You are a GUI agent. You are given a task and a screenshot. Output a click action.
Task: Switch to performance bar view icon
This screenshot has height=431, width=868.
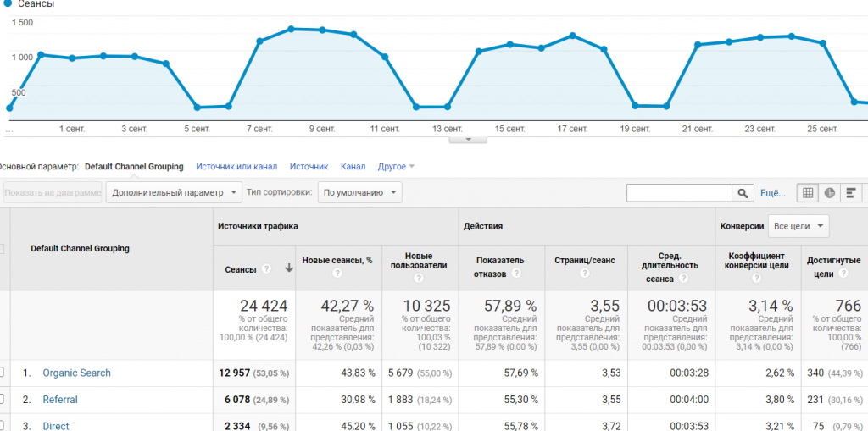(850, 193)
